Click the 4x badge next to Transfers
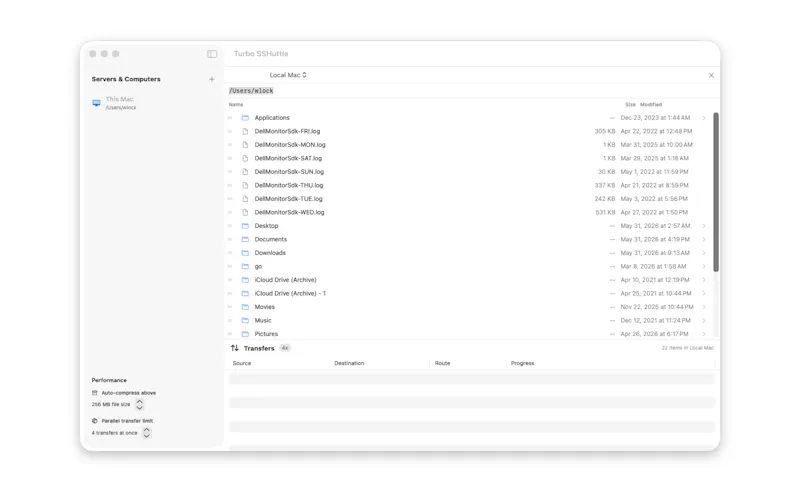 coord(285,348)
